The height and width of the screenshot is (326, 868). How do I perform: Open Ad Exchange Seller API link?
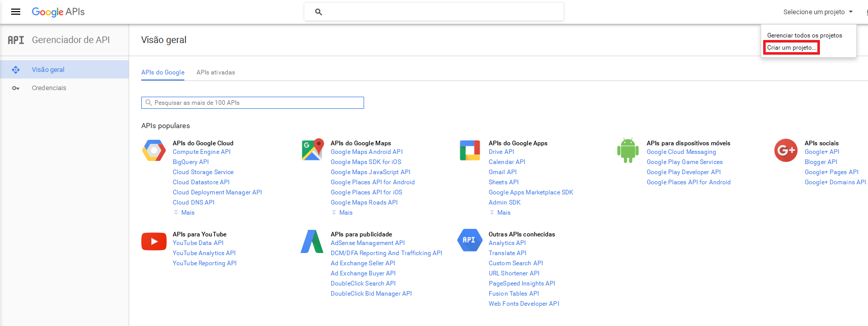coord(363,263)
